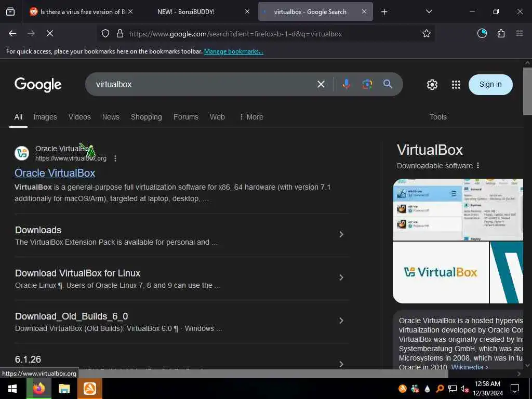Search by image with Google Lens icon
This screenshot has height=399, width=532.
[367, 84]
